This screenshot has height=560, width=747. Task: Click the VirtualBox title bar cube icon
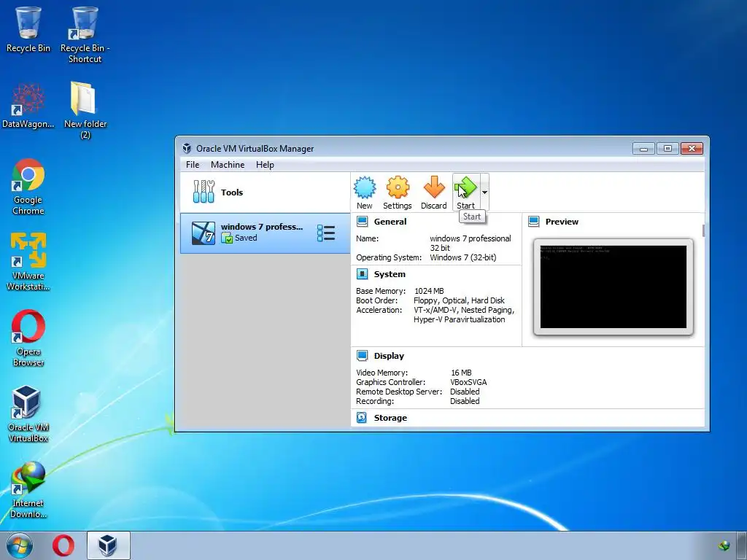(187, 148)
